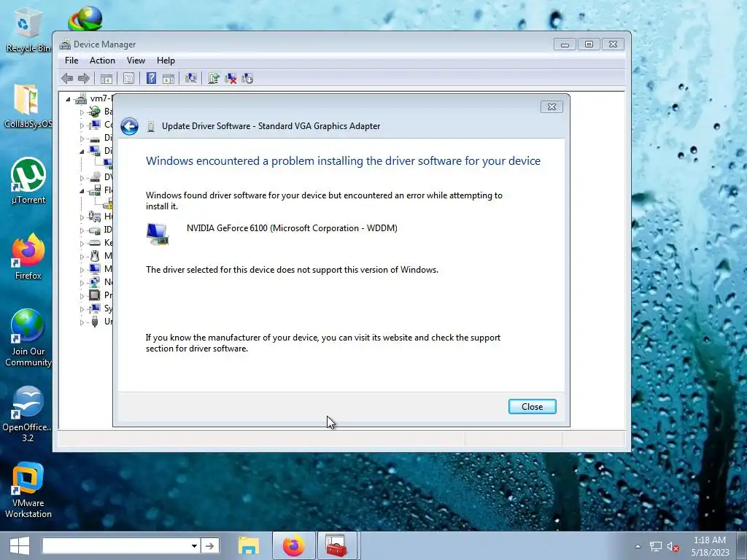Expand the DVD/CD-ROM drives tree node arrow

click(82, 178)
